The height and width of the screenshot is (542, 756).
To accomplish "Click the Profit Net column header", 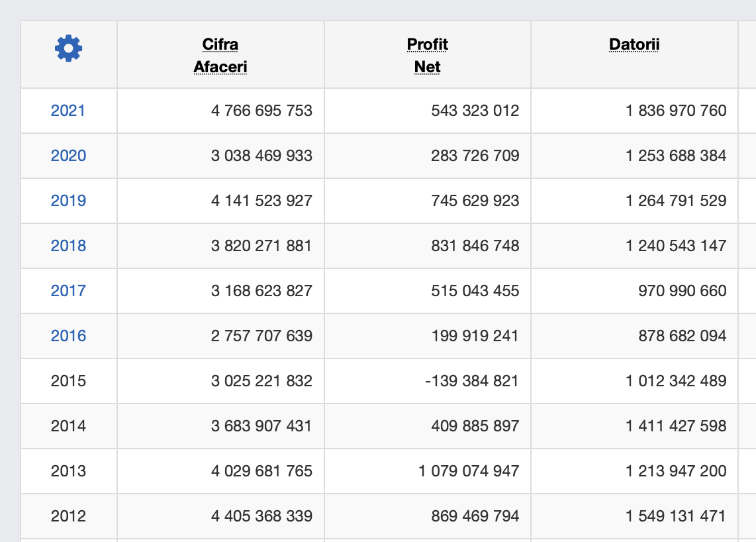I will click(427, 56).
